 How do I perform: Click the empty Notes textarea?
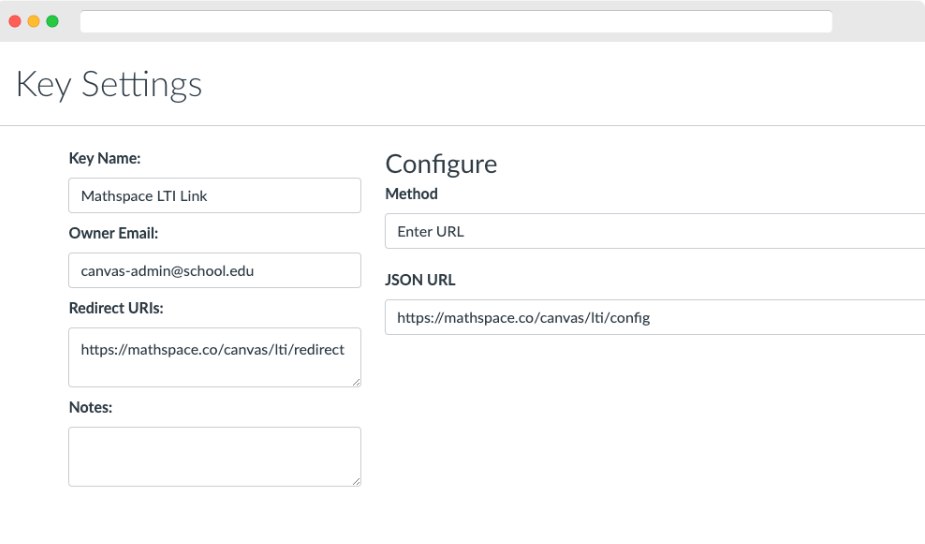click(215, 457)
